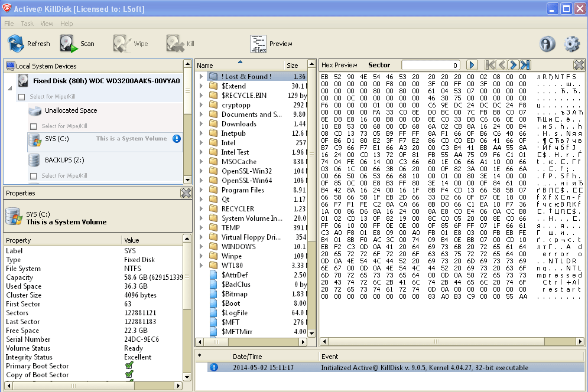This screenshot has width=588, height=392.
Task: Jump to the last sector with the end arrow
Action: 524,64
